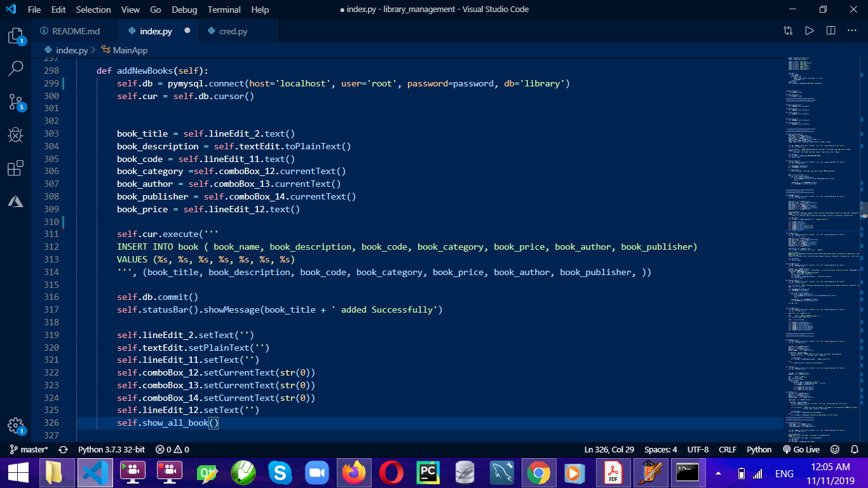
Task: Click the Open Changes compare icon
Action: click(x=788, y=30)
